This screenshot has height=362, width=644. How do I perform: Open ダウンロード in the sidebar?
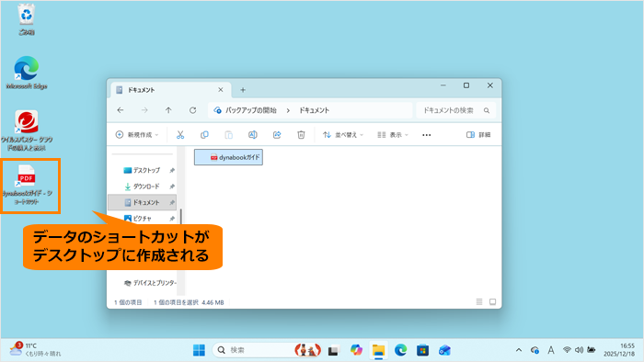[x=142, y=187]
